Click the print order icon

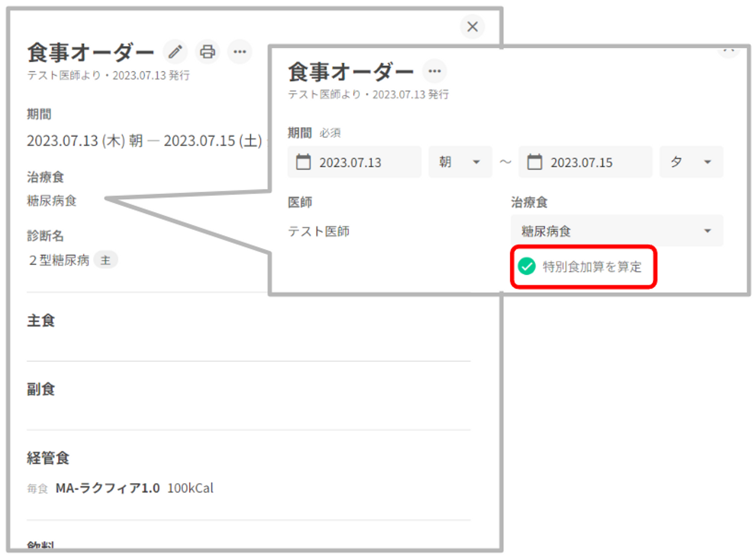(x=207, y=52)
